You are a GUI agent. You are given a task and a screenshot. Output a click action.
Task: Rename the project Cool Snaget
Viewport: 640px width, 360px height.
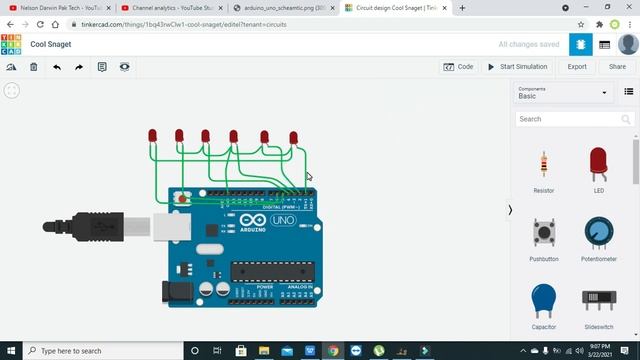pos(51,44)
